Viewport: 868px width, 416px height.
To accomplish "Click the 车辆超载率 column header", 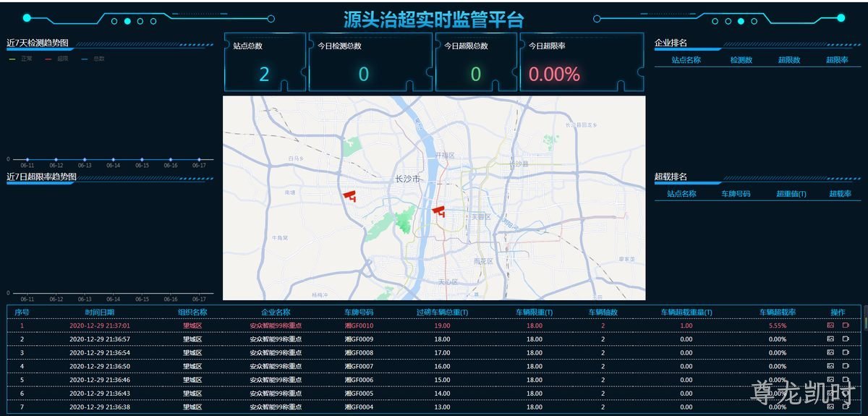I will click(778, 313).
